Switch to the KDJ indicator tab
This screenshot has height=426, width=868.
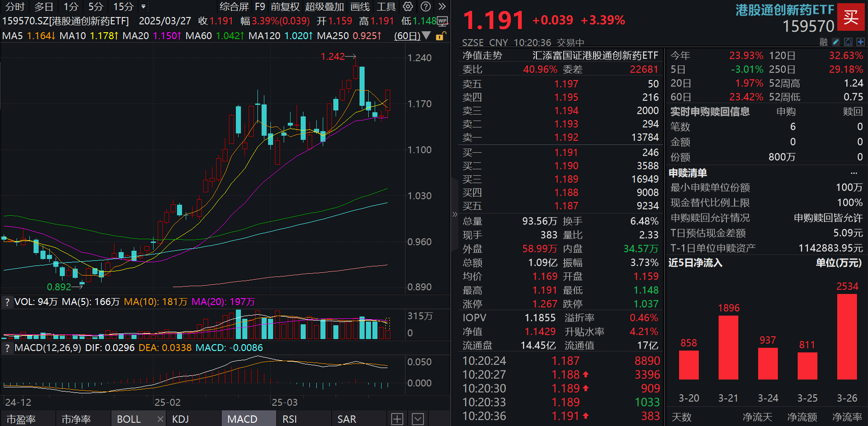[181, 419]
